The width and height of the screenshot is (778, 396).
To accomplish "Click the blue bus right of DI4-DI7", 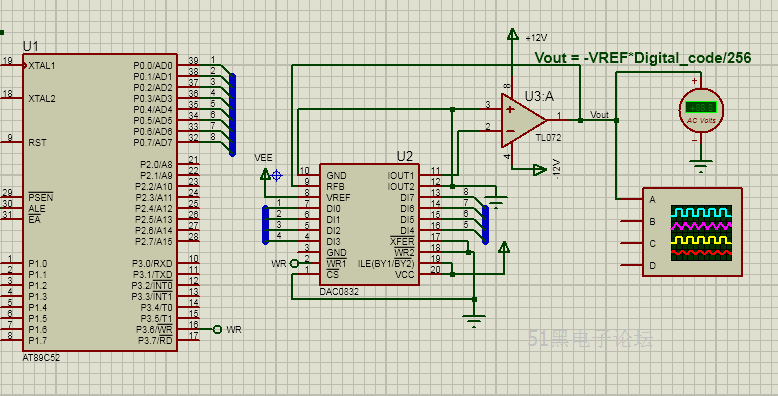I will 485,224.
